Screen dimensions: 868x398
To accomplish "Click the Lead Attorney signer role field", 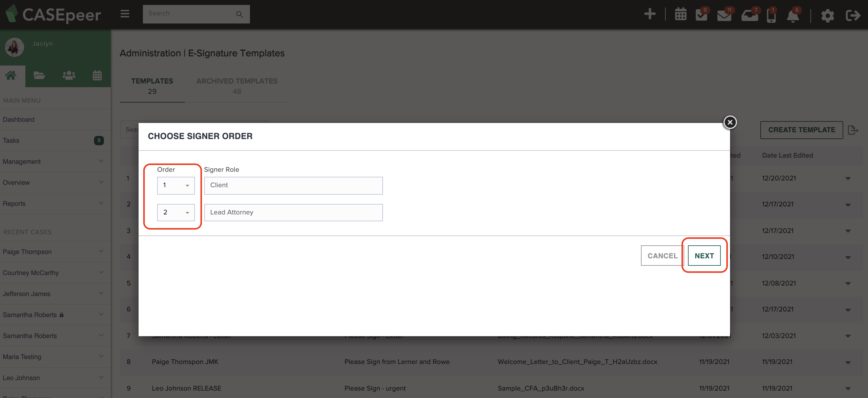I will [x=293, y=213].
